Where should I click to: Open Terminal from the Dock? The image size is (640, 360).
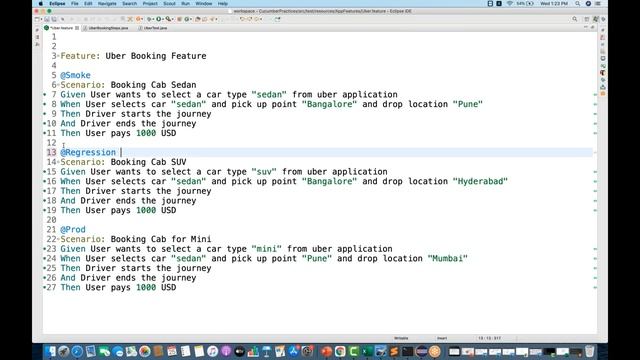coord(407,351)
